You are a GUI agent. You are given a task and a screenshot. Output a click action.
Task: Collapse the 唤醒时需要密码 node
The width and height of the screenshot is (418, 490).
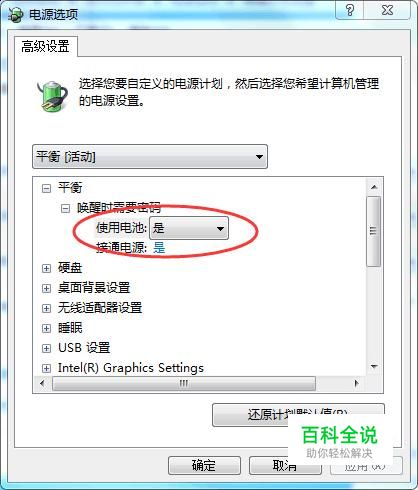click(x=65, y=209)
